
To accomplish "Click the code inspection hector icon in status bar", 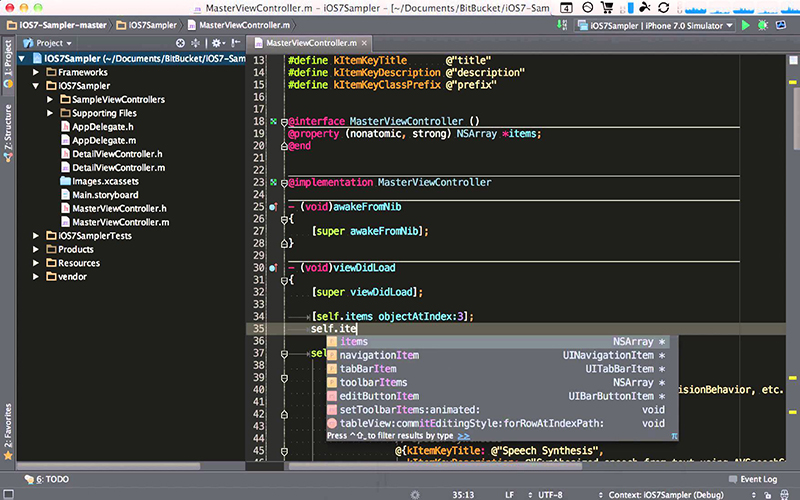I will click(784, 494).
